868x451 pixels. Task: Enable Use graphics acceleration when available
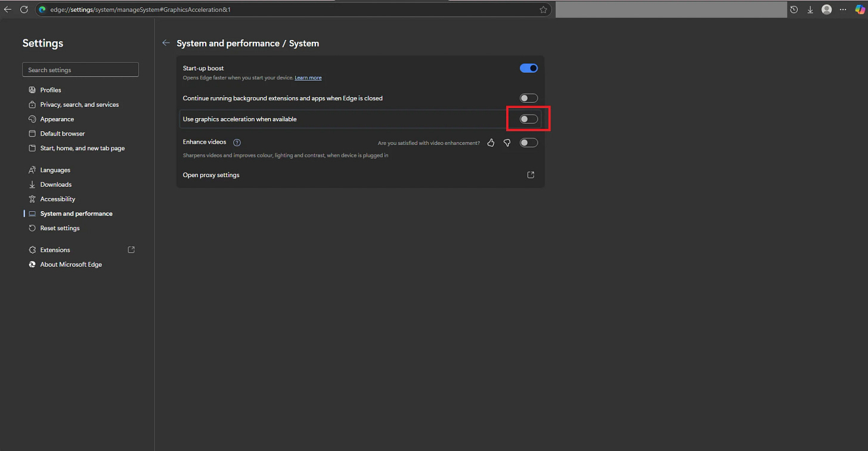[x=528, y=119]
